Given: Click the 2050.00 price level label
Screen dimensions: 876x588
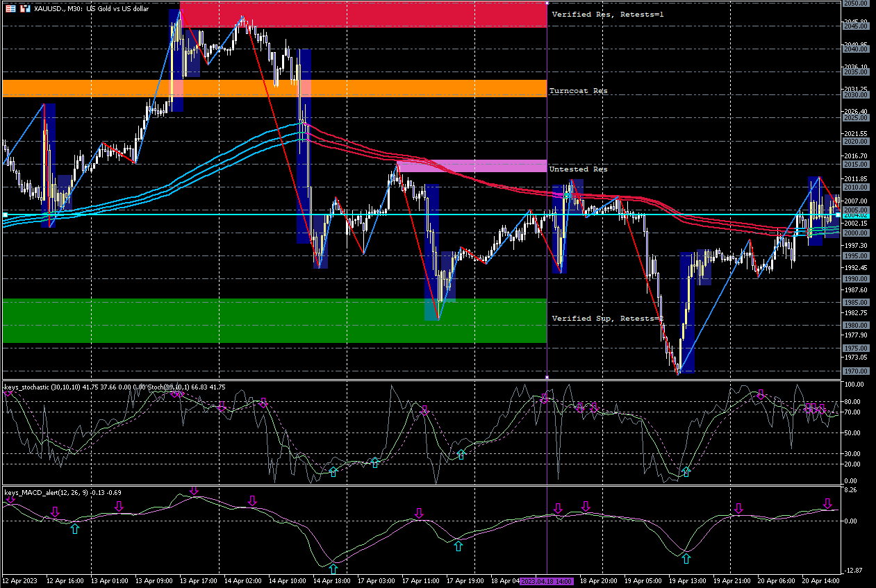Looking at the screenshot, I should (857, 3).
